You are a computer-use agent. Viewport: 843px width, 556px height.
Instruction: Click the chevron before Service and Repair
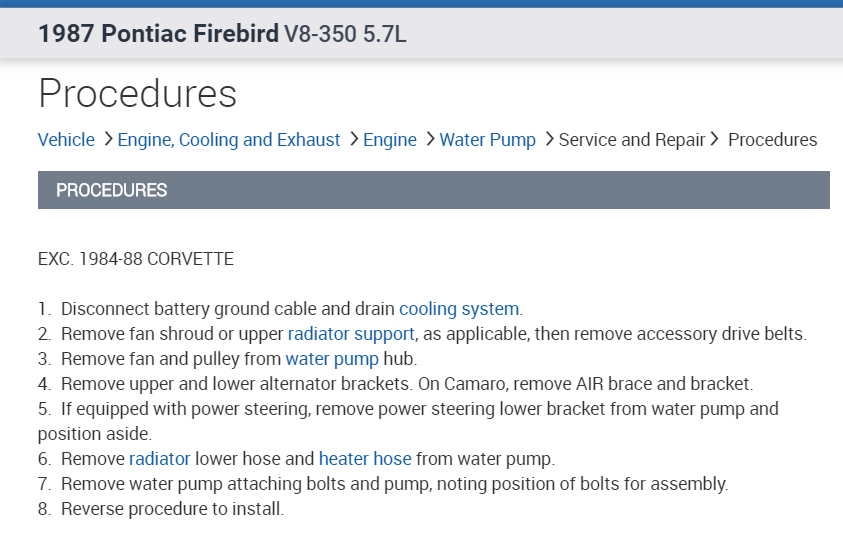[x=548, y=140]
